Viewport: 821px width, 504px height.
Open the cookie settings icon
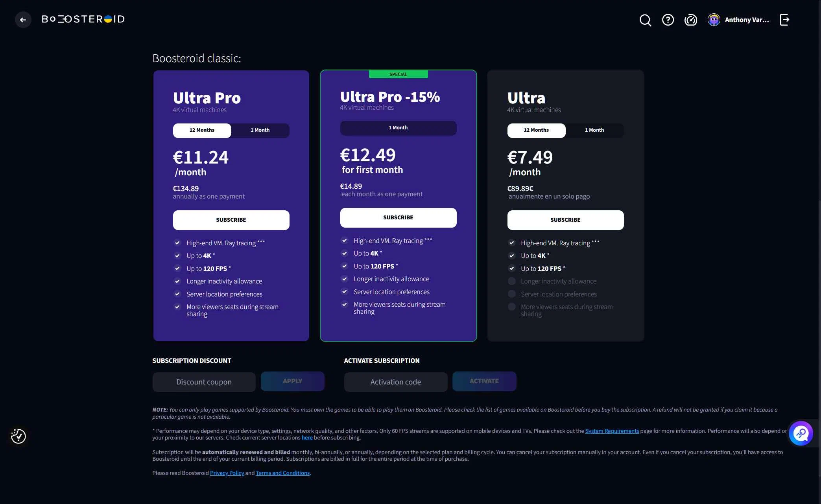click(x=18, y=436)
